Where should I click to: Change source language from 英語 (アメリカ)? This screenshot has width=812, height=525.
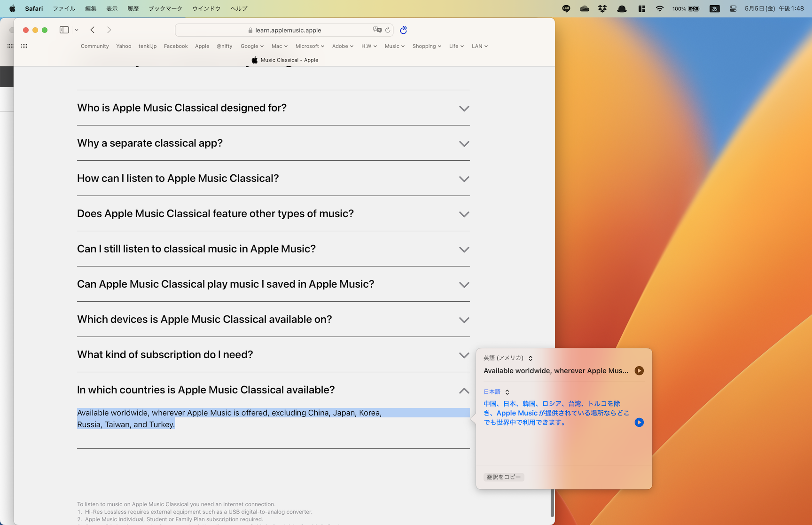click(508, 358)
